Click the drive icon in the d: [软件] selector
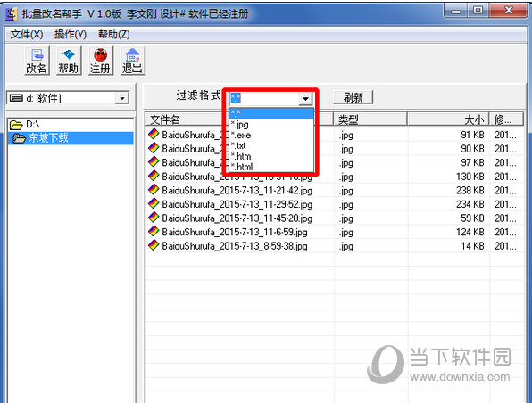532x403 pixels. (16, 98)
